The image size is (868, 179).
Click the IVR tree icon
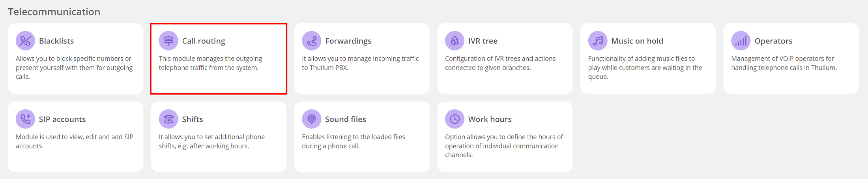(x=455, y=41)
